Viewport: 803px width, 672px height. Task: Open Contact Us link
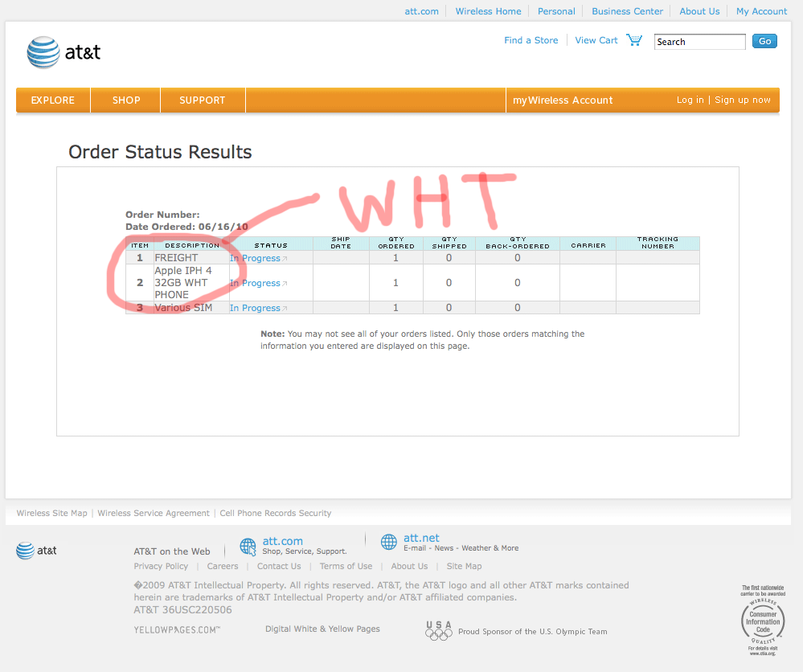tap(279, 566)
